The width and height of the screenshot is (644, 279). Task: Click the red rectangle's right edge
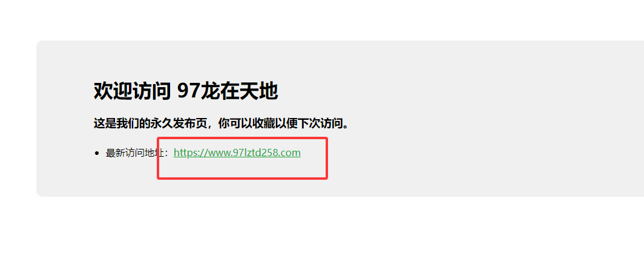click(x=326, y=158)
